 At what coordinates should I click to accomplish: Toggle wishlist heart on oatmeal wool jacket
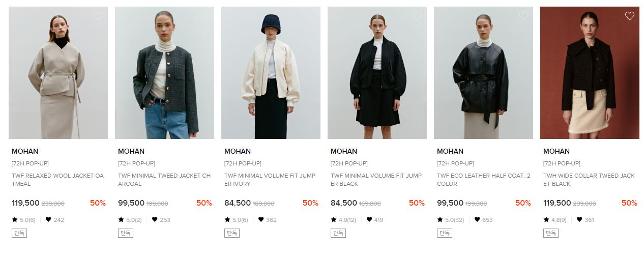pos(98,16)
